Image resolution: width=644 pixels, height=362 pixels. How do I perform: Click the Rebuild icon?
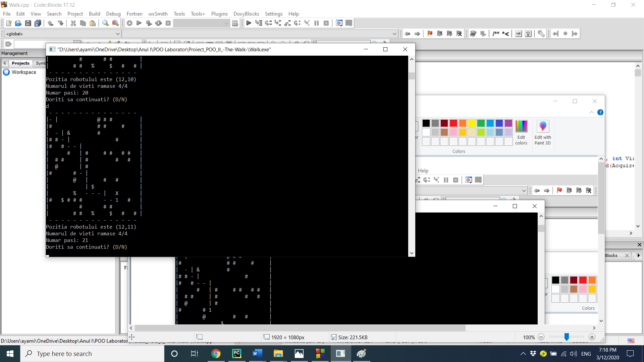(159, 23)
